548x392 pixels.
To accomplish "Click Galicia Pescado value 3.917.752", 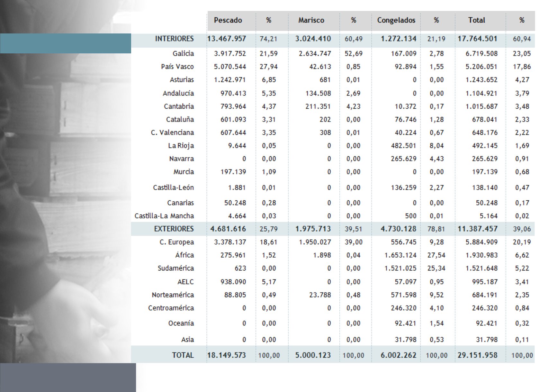I will pos(230,53).
